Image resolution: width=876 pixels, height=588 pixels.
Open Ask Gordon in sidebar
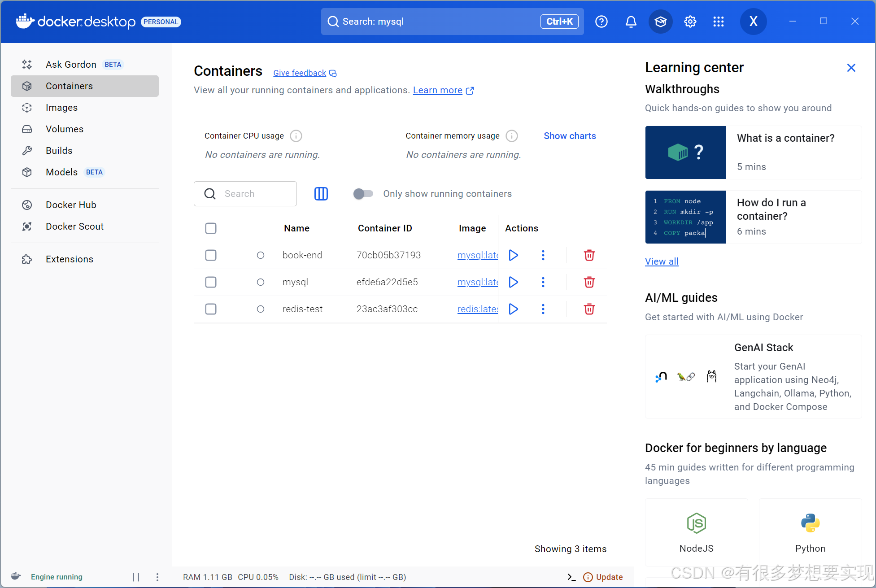85,65
